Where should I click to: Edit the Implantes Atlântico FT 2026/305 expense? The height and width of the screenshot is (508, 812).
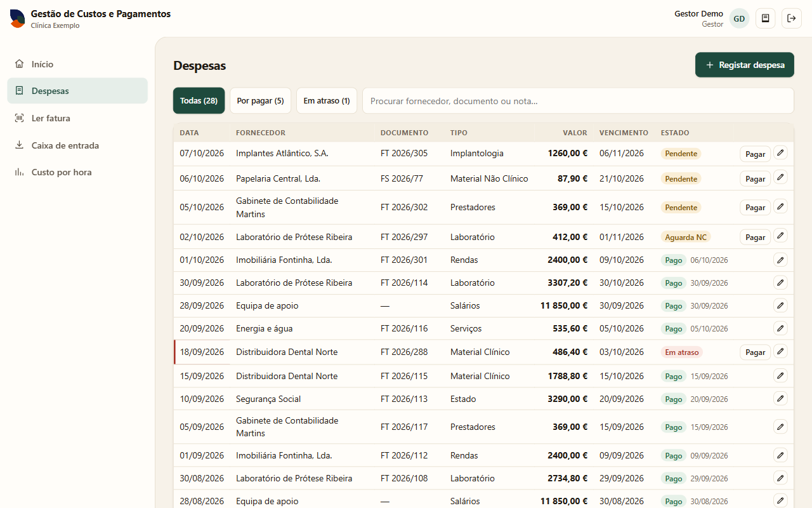tap(780, 153)
